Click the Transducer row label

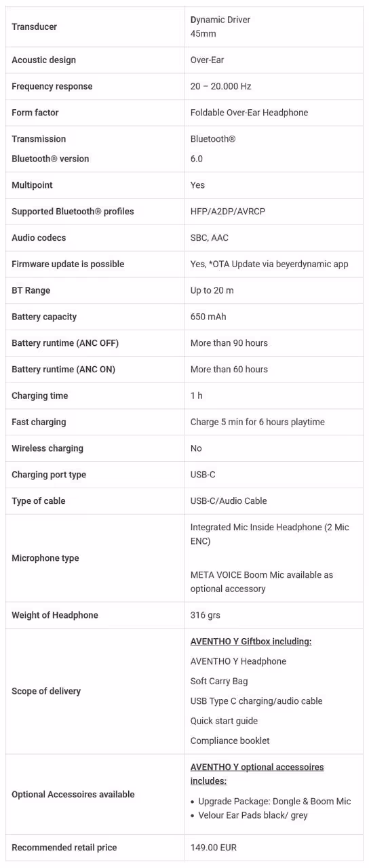pos(34,26)
